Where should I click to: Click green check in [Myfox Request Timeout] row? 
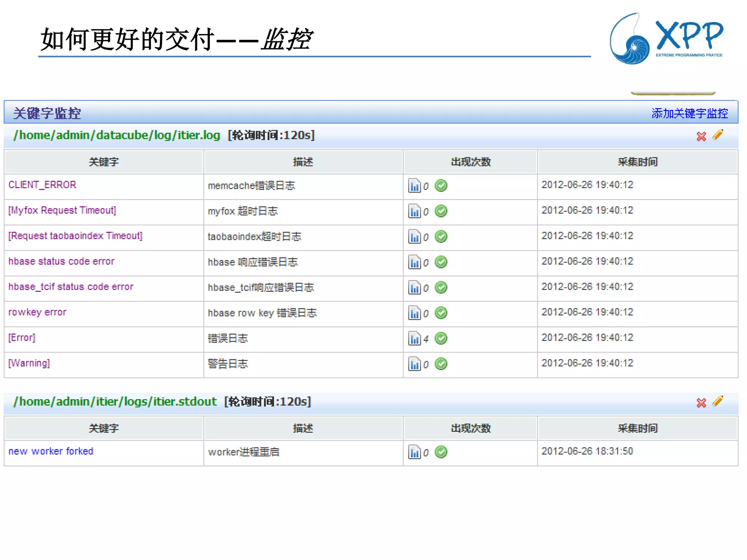click(441, 211)
